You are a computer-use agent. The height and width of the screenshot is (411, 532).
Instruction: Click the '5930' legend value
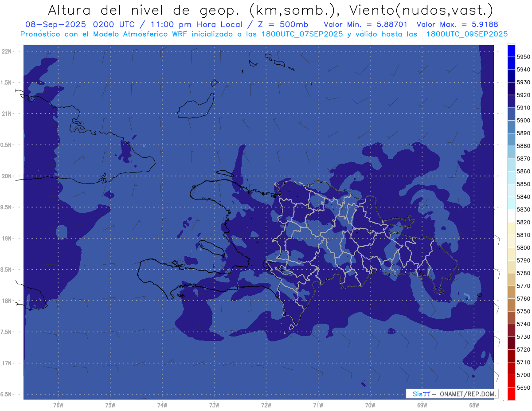(524, 82)
